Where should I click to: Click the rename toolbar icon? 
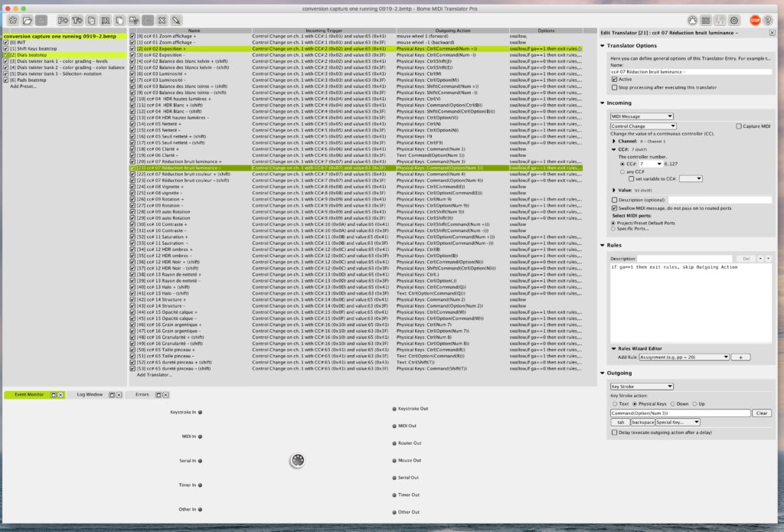105,21
